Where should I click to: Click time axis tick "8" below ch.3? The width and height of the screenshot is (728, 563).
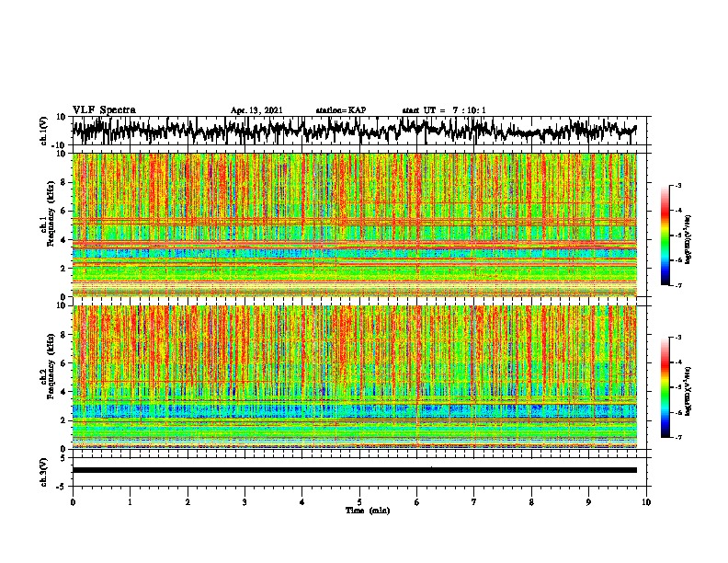point(531,502)
